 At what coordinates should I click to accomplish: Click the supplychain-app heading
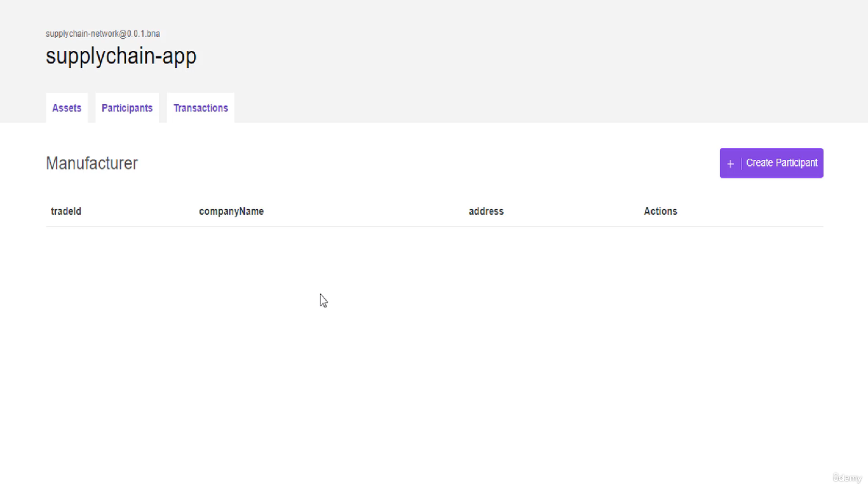(121, 56)
